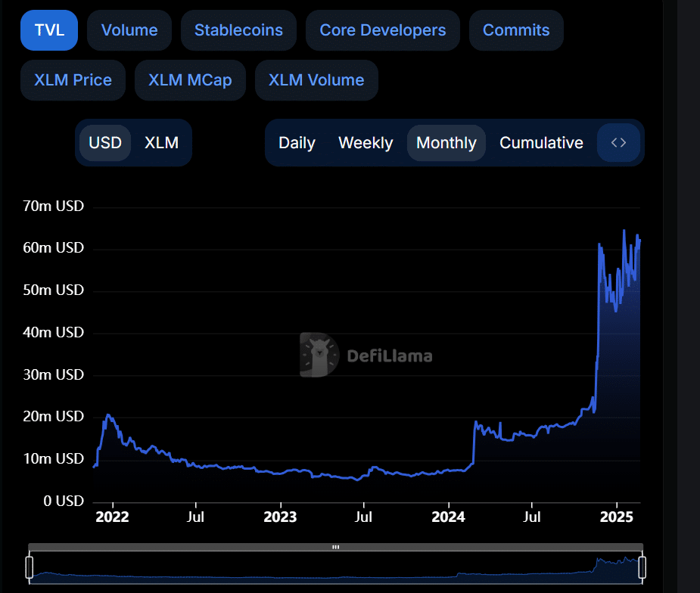
Task: Open XLM Volume chart
Action: [x=316, y=80]
